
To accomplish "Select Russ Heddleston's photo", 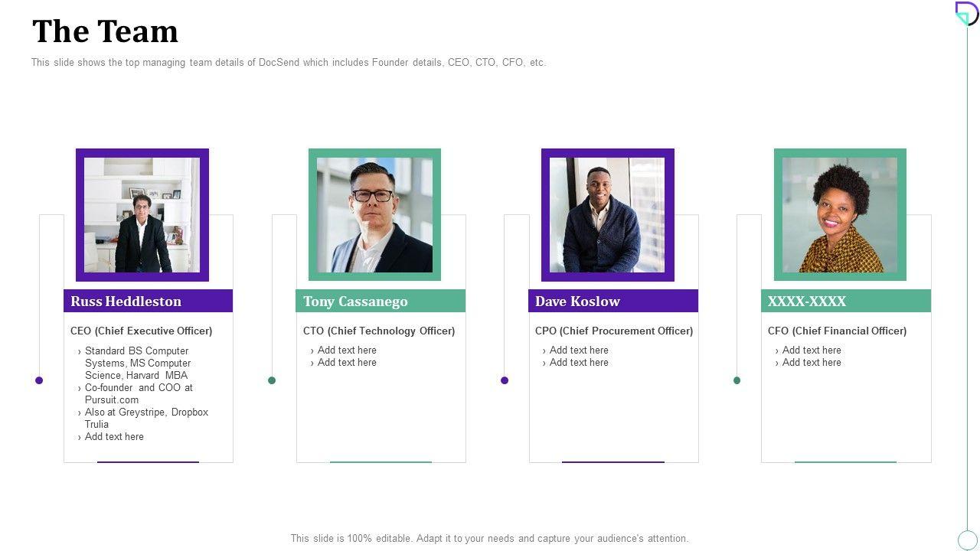I will (x=142, y=215).
